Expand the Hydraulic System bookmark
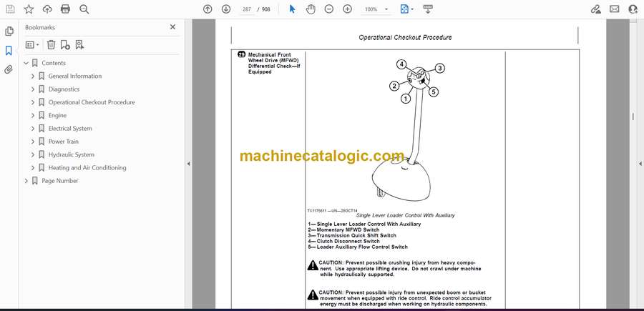Screen dimensions: 644x311 (33, 154)
